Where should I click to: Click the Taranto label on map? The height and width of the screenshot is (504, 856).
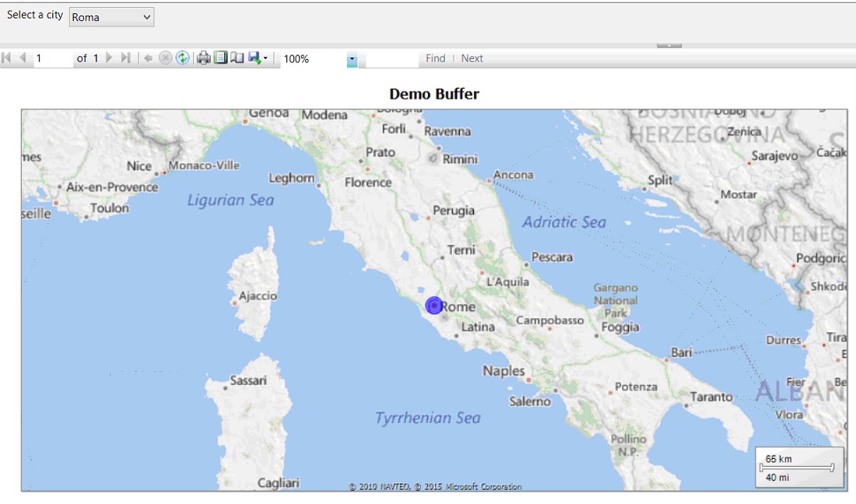pos(711,397)
